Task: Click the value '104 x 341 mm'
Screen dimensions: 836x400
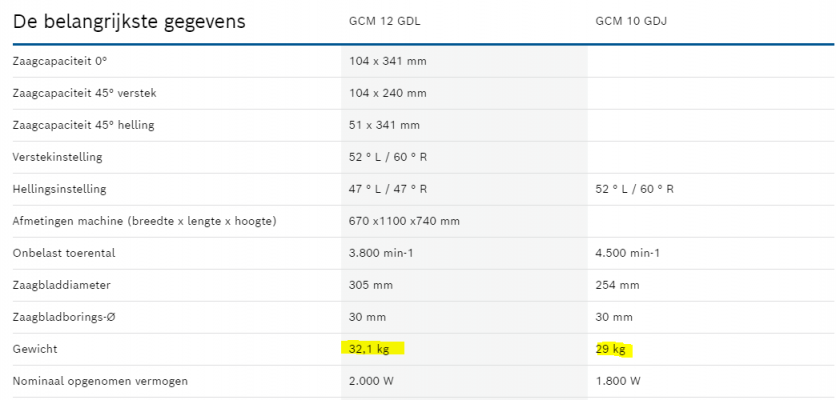Action: [x=388, y=61]
